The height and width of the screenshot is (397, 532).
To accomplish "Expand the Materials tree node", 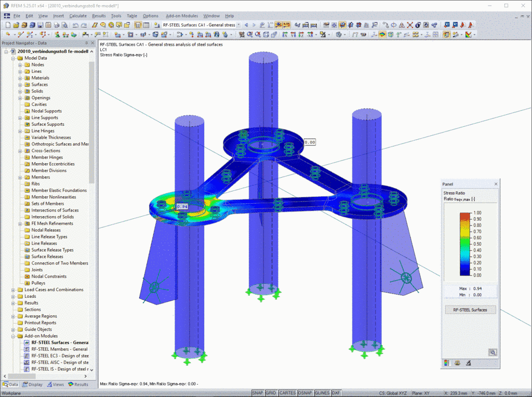I will 20,78.
